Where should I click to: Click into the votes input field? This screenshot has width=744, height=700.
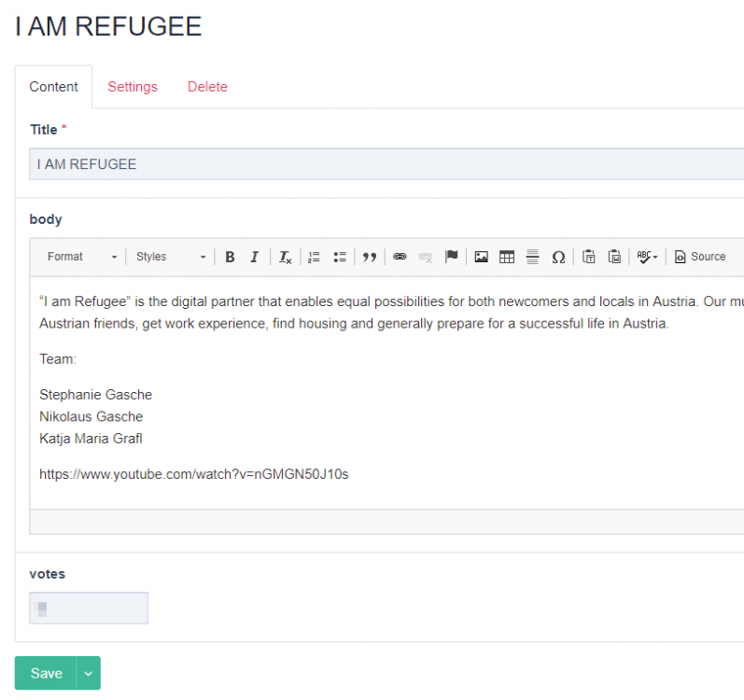89,608
